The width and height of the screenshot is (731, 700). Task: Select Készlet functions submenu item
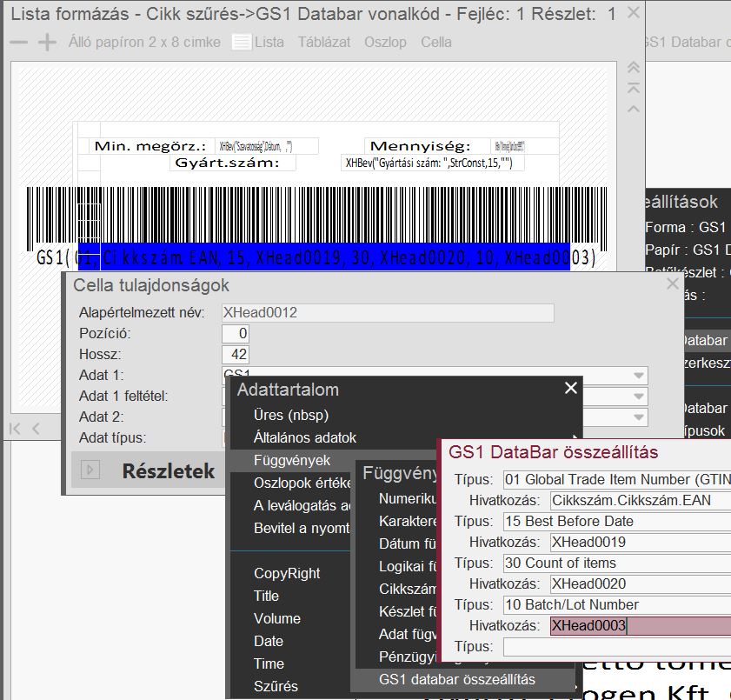pyautogui.click(x=408, y=612)
